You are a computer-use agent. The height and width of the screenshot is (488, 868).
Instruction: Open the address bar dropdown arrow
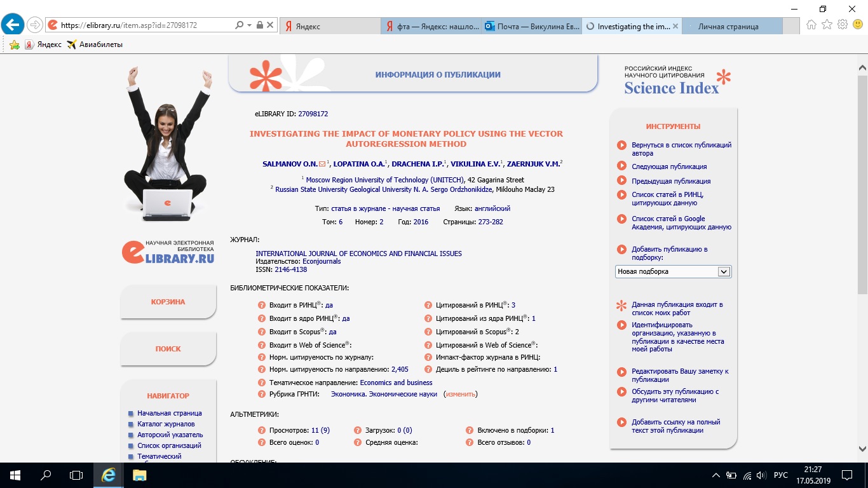coord(249,25)
